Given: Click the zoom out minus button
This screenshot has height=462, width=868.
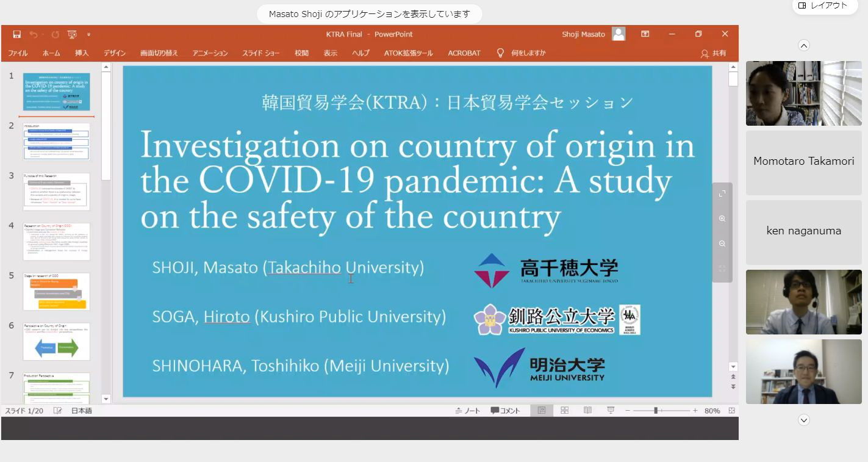Looking at the screenshot, I should pyautogui.click(x=628, y=411).
